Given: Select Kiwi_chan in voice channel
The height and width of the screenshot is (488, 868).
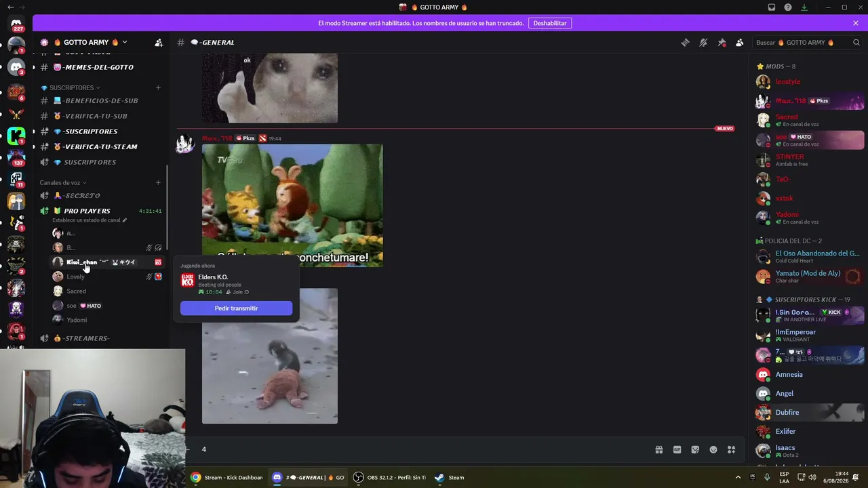Looking at the screenshot, I should tap(107, 262).
